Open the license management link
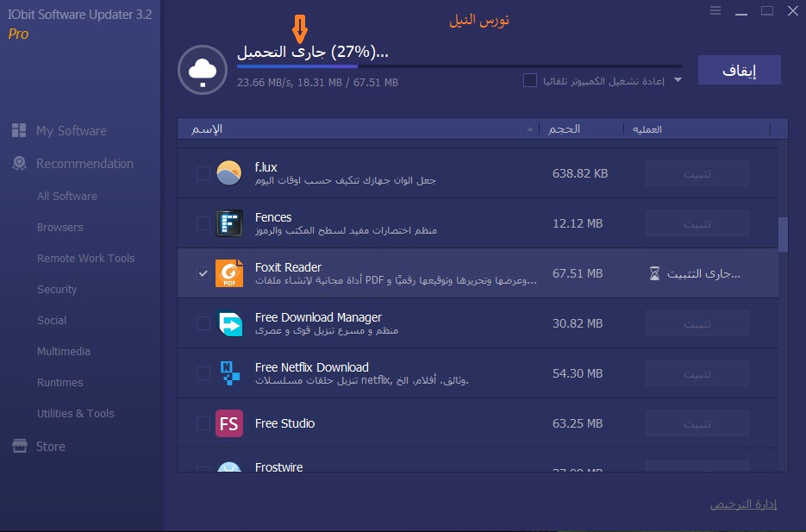 743,504
